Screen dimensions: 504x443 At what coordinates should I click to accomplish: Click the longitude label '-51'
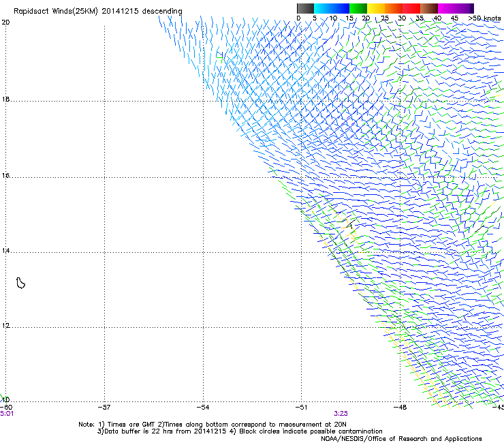(x=301, y=408)
